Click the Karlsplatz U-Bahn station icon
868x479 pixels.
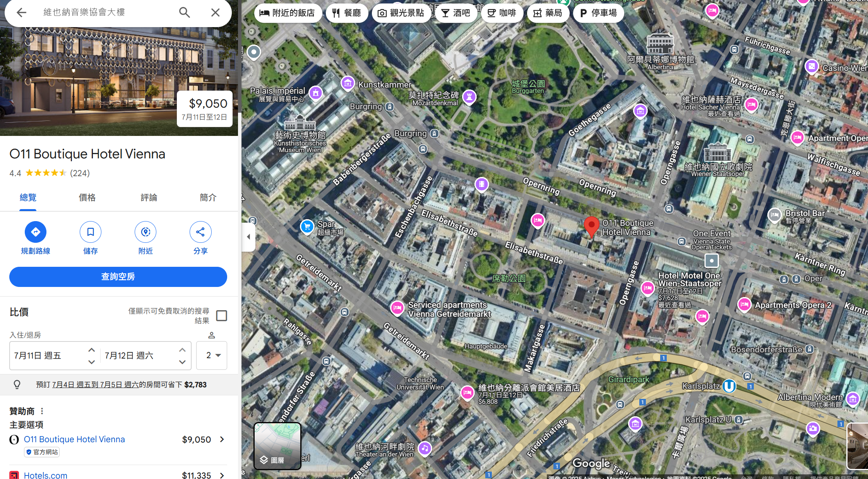pyautogui.click(x=729, y=386)
